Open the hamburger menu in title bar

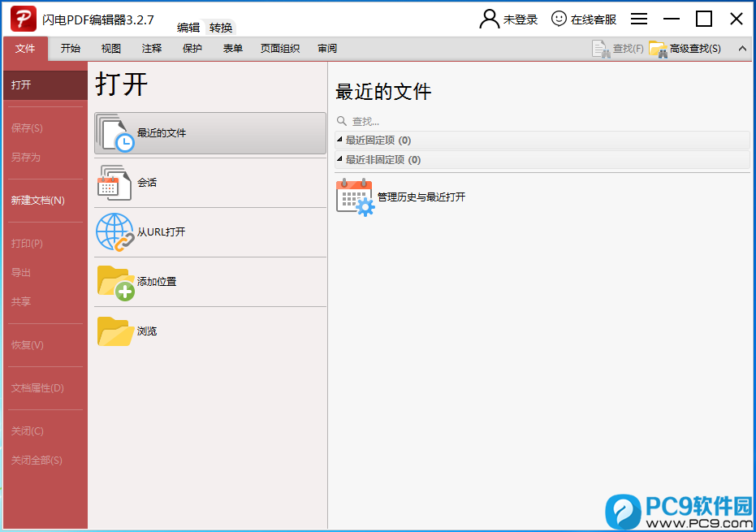click(x=639, y=19)
